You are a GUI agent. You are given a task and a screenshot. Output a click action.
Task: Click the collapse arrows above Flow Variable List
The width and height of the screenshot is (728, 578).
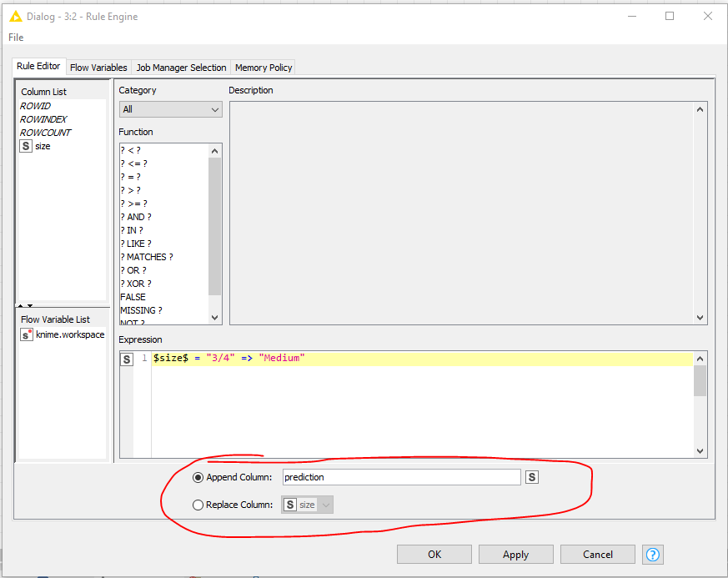24,305
